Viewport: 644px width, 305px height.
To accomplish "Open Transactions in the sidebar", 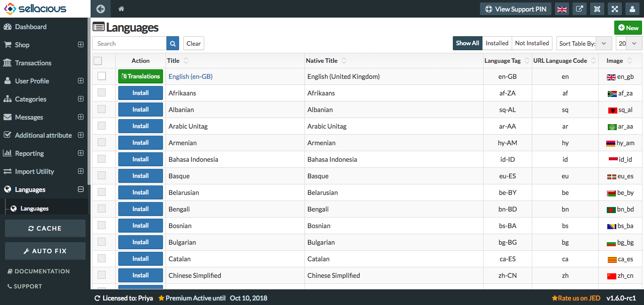I will pos(33,63).
